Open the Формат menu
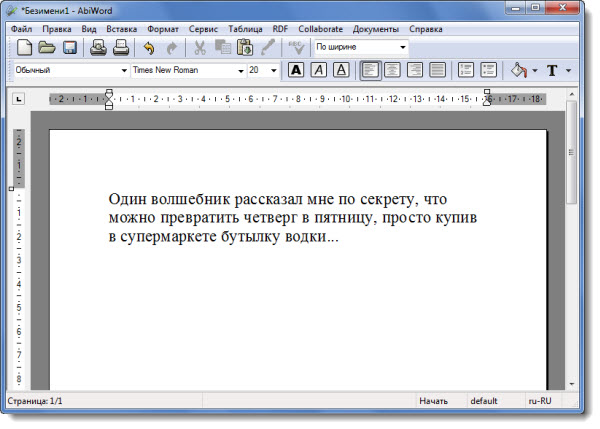The image size is (600, 429). 163,29
